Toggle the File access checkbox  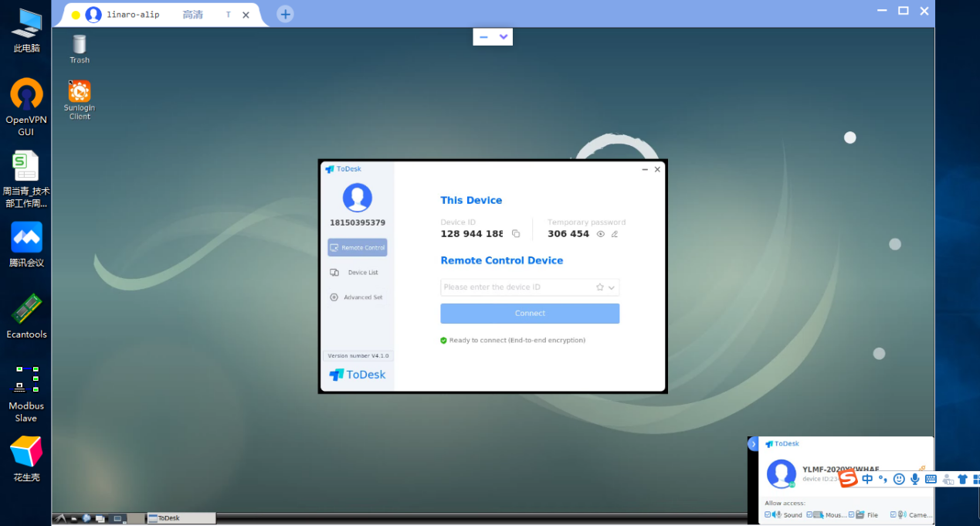(851, 514)
